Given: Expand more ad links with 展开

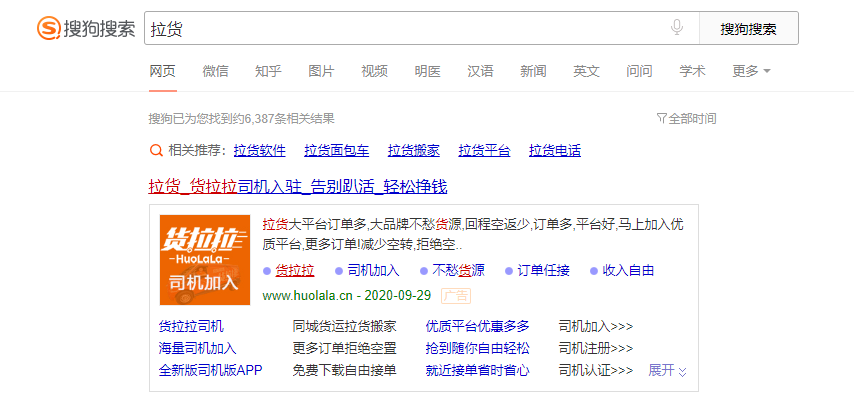Looking at the screenshot, I should point(668,371).
